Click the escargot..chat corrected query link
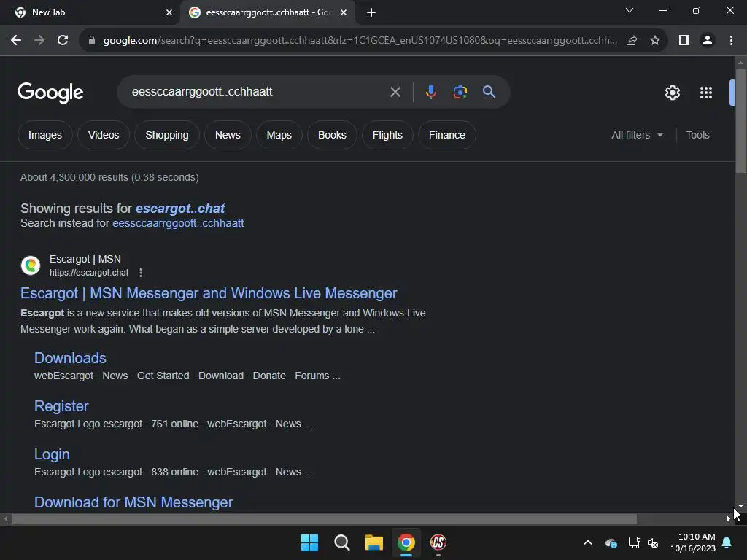This screenshot has width=747, height=560. (180, 209)
